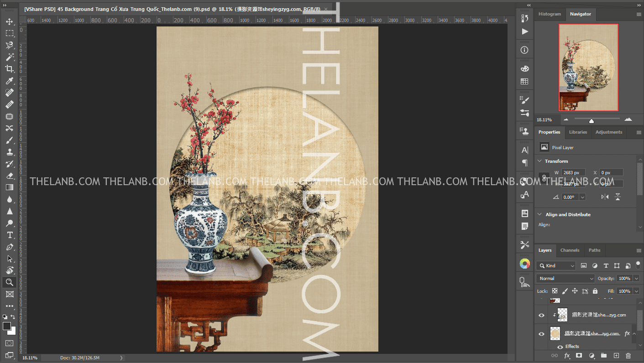Collapse the Transform section

click(539, 161)
